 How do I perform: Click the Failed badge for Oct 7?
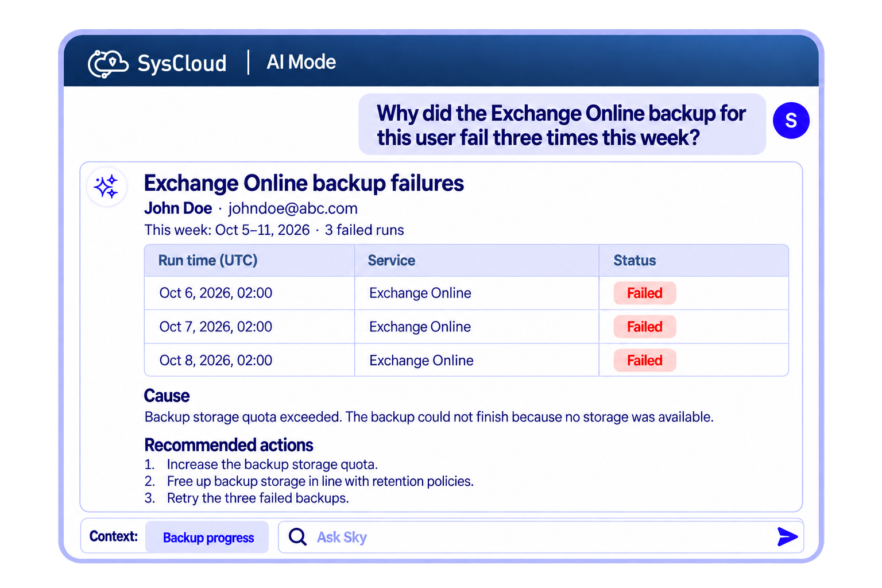[x=645, y=327]
